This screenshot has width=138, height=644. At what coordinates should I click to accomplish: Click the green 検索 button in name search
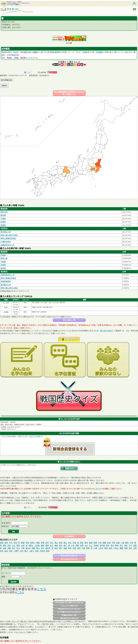(14, 532)
